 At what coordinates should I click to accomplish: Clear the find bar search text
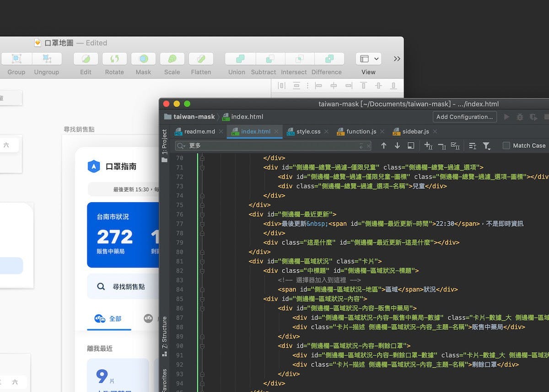click(x=368, y=146)
